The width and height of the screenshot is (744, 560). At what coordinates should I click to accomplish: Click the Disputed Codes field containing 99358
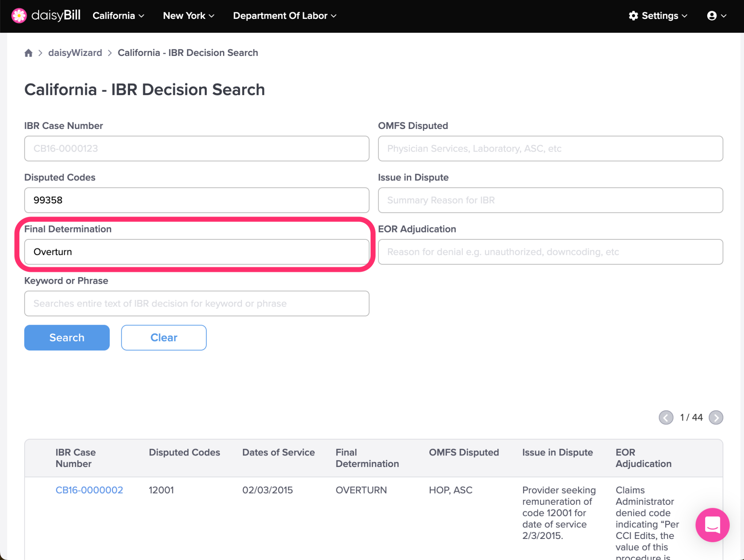pyautogui.click(x=197, y=200)
